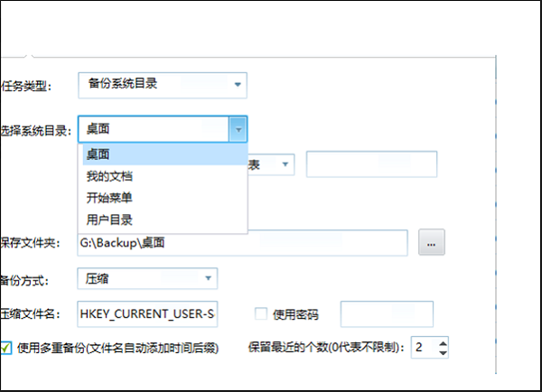Viewport: 542px width, 392px height.
Task: Open the 任务类型 dropdown
Action: [162, 85]
